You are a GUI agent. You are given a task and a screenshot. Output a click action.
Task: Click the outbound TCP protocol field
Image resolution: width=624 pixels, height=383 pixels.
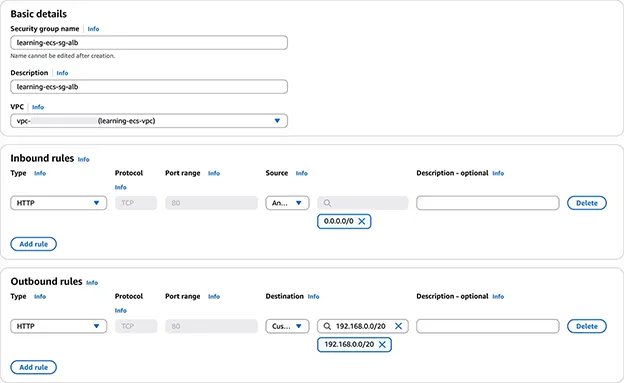coord(136,326)
